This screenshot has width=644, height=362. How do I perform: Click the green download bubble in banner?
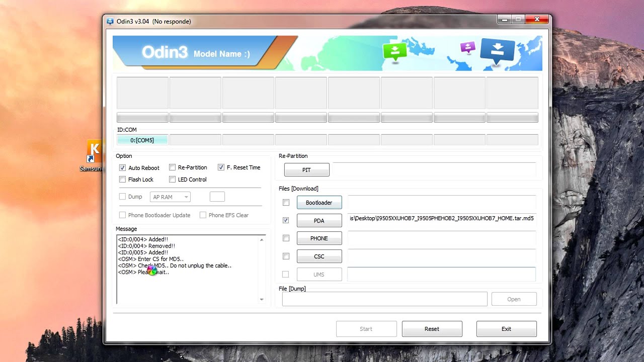395,52
